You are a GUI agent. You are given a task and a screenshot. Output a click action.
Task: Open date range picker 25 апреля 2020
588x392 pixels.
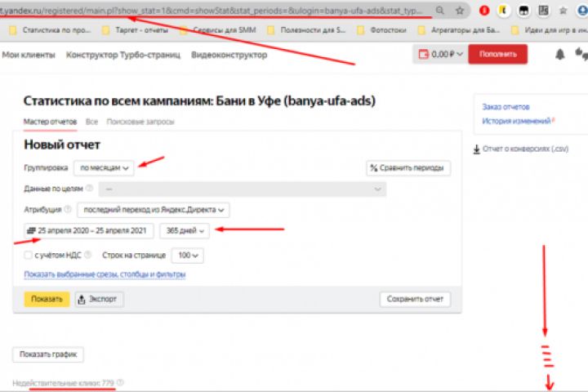click(x=88, y=230)
